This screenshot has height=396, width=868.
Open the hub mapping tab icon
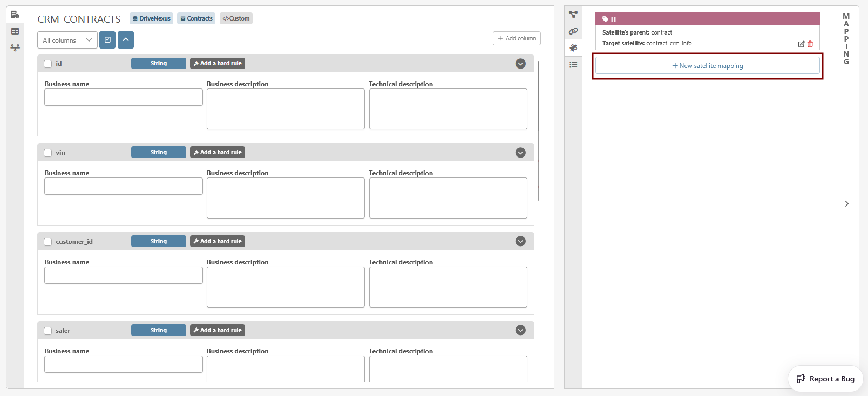573,15
